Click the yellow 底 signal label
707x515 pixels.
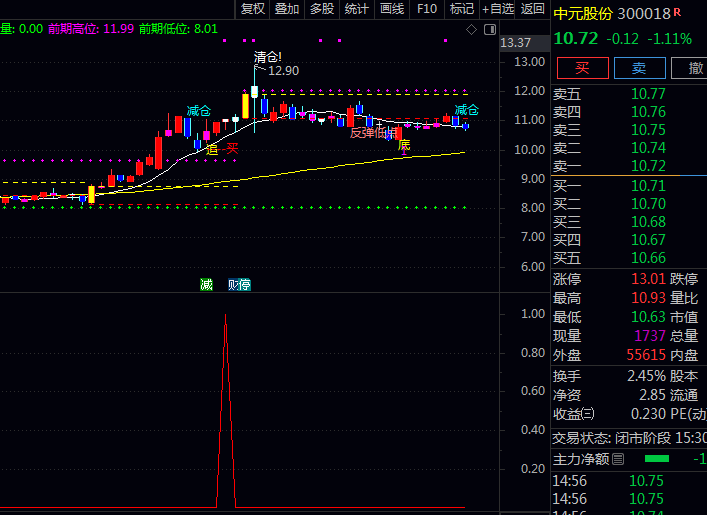point(404,145)
